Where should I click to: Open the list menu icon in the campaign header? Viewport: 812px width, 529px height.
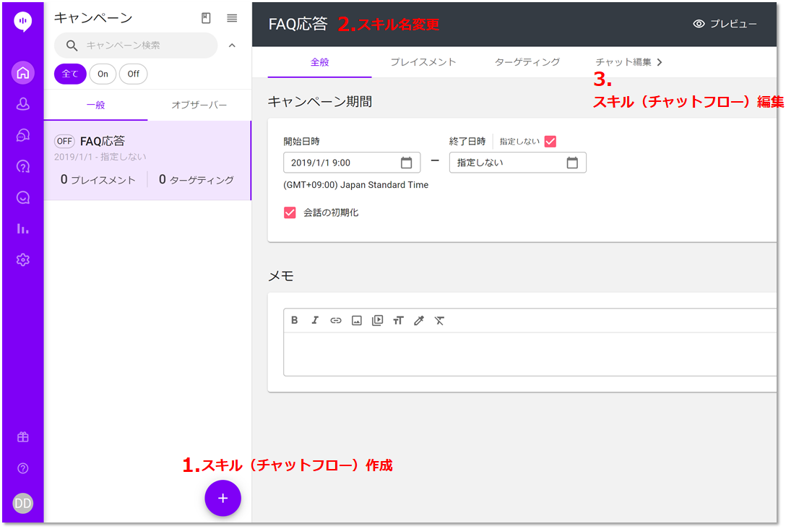click(x=232, y=18)
